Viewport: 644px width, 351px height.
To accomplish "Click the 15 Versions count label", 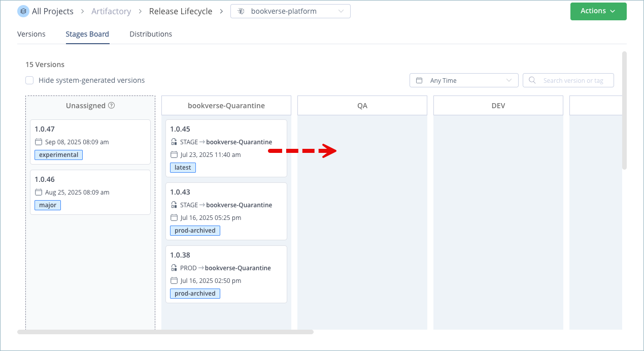I will (x=45, y=65).
